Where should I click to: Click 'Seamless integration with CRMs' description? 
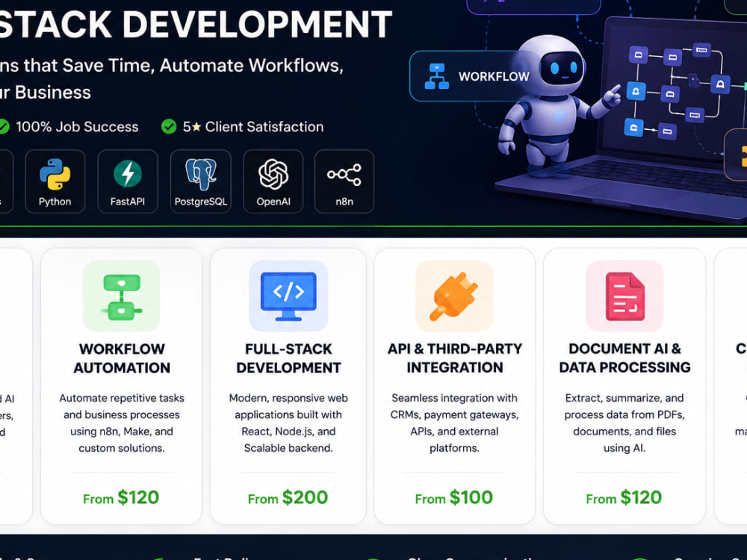tap(454, 423)
